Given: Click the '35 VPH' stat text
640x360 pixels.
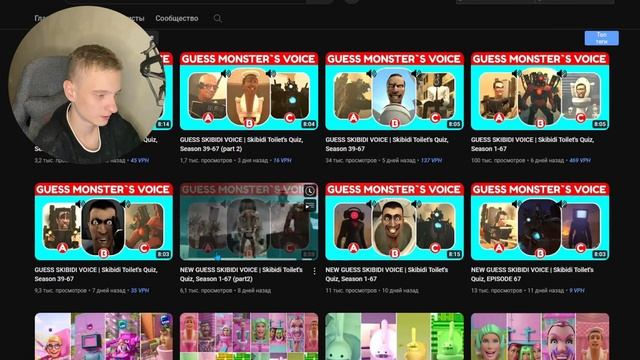Looking at the screenshot, I should 140,291.
